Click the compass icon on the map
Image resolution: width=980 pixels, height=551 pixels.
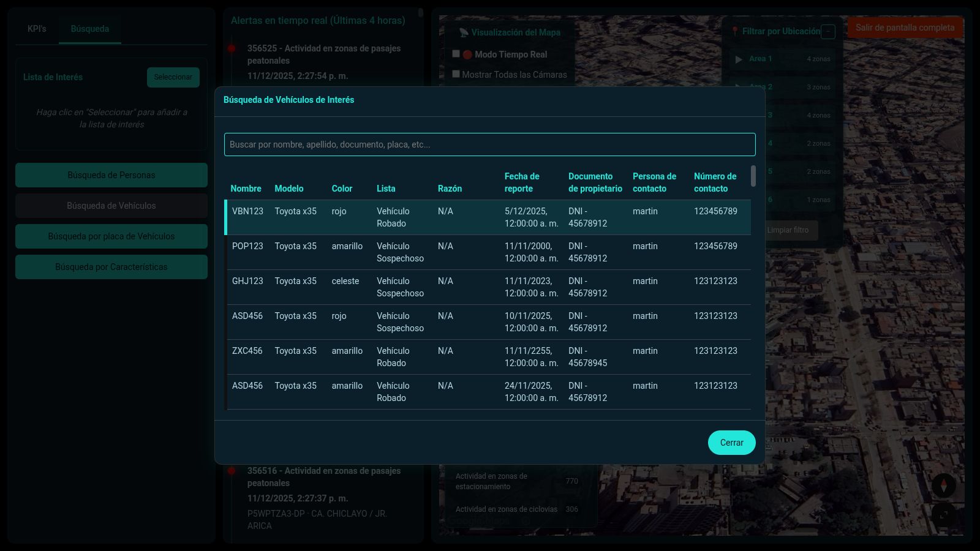pos(943,485)
